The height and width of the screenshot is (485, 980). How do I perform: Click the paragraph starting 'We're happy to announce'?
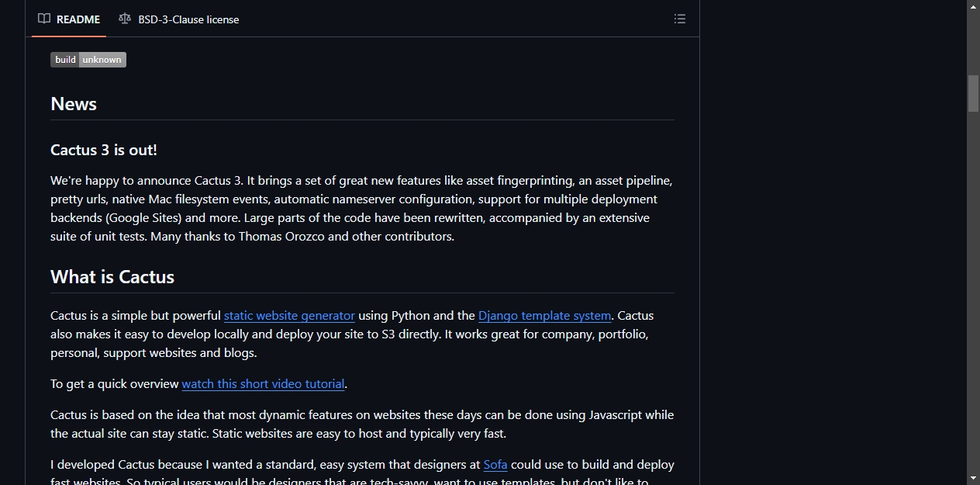(x=362, y=208)
